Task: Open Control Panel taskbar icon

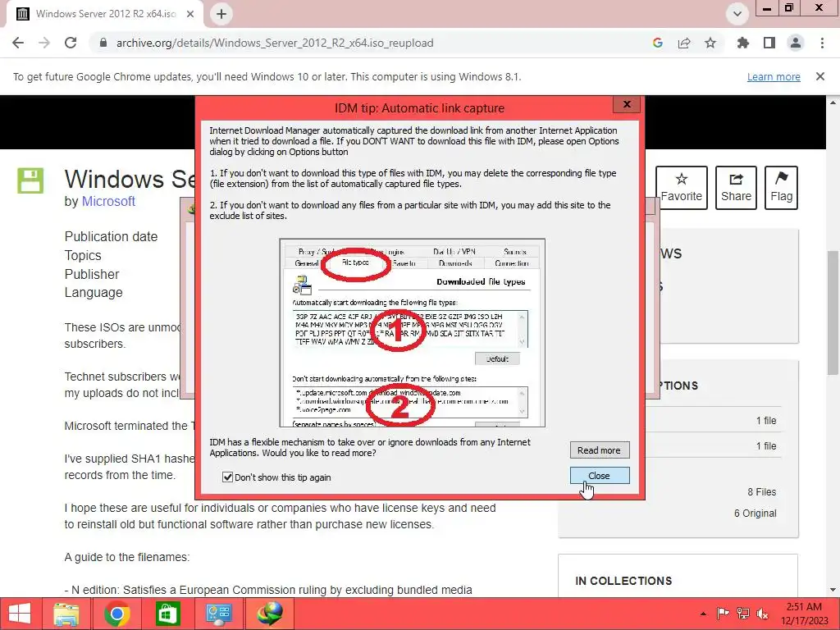Action: point(218,614)
